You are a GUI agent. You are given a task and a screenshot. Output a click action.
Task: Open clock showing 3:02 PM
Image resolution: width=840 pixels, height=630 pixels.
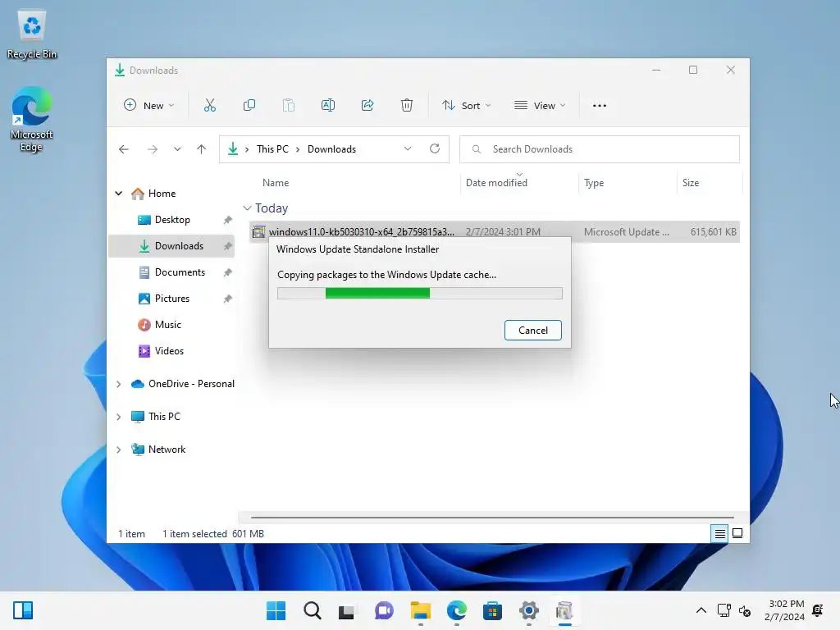coord(784,610)
